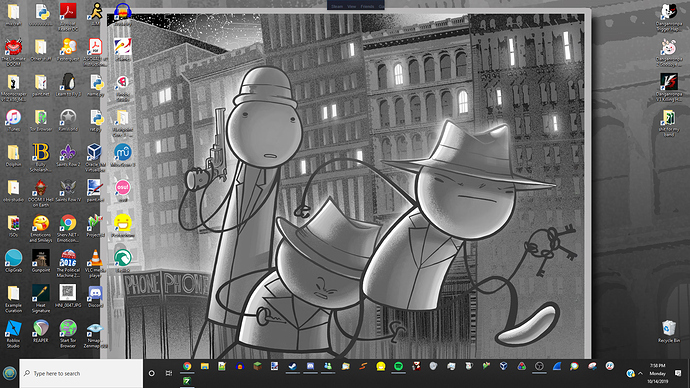
Task: Open Roblox Studio shortcut
Action: [13, 334]
